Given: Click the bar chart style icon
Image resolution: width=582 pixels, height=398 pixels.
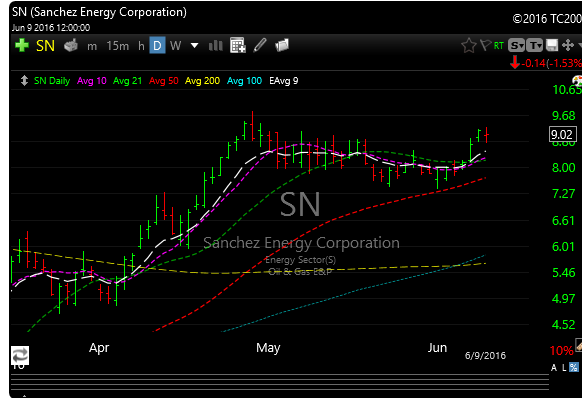Looking at the screenshot, I should (216, 46).
